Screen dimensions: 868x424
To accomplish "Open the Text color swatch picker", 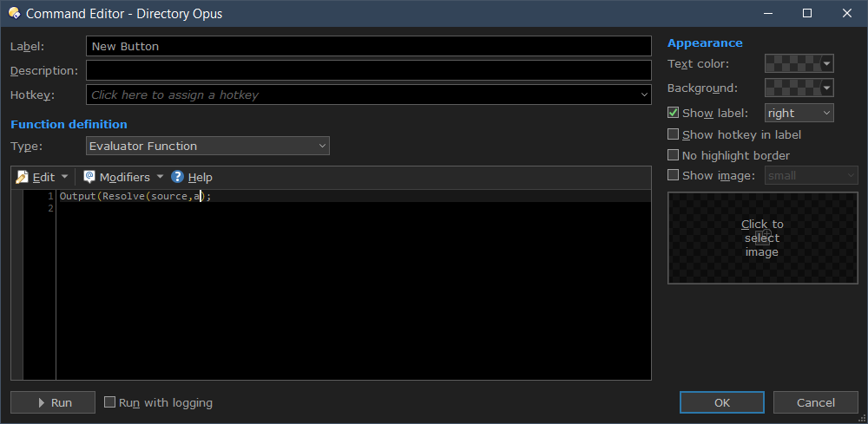I will click(x=799, y=64).
